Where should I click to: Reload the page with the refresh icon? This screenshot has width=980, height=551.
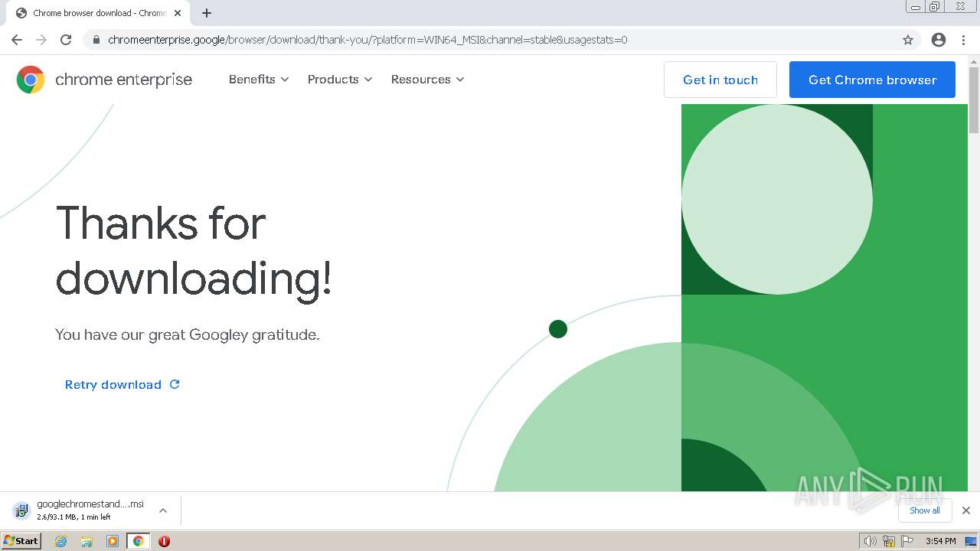click(x=66, y=40)
